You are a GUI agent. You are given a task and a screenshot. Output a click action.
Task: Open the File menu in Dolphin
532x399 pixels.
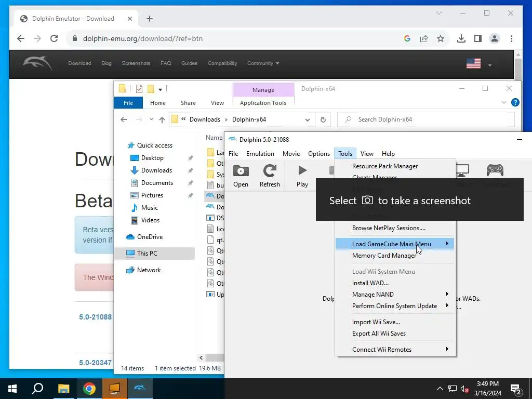pyautogui.click(x=233, y=154)
